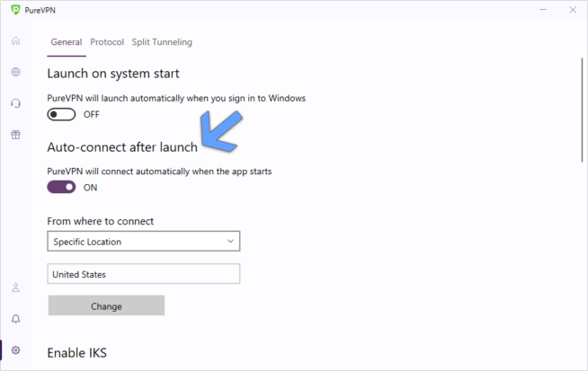Viewport: 588px width, 371px height.
Task: Click the United States location field
Action: pyautogui.click(x=144, y=274)
